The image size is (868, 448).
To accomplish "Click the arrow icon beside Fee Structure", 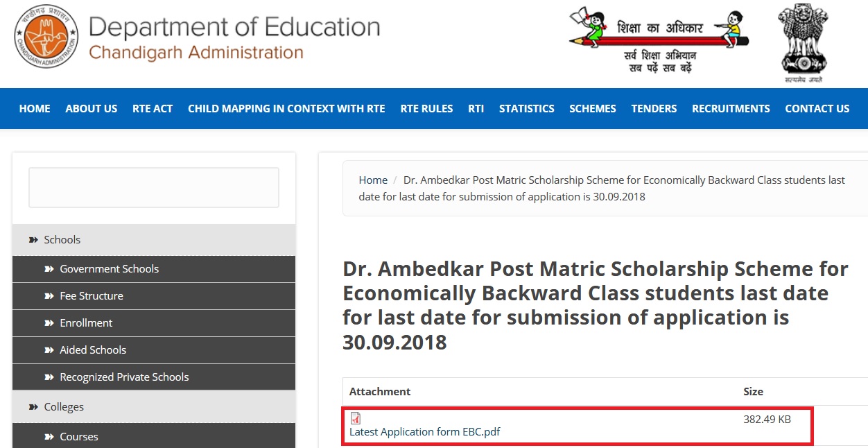I will [x=49, y=296].
